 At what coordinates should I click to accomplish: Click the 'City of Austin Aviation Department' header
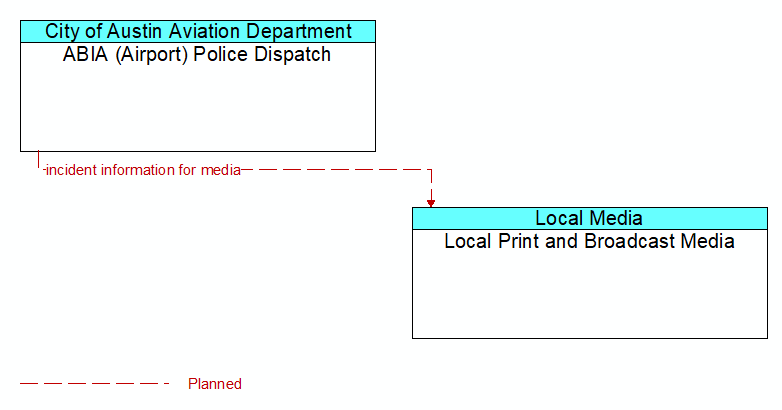click(198, 31)
